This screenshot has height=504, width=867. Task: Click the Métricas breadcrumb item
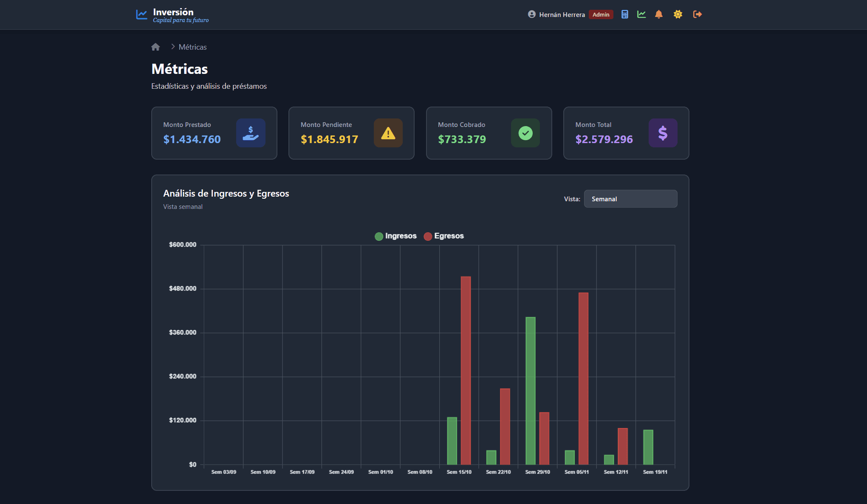192,47
